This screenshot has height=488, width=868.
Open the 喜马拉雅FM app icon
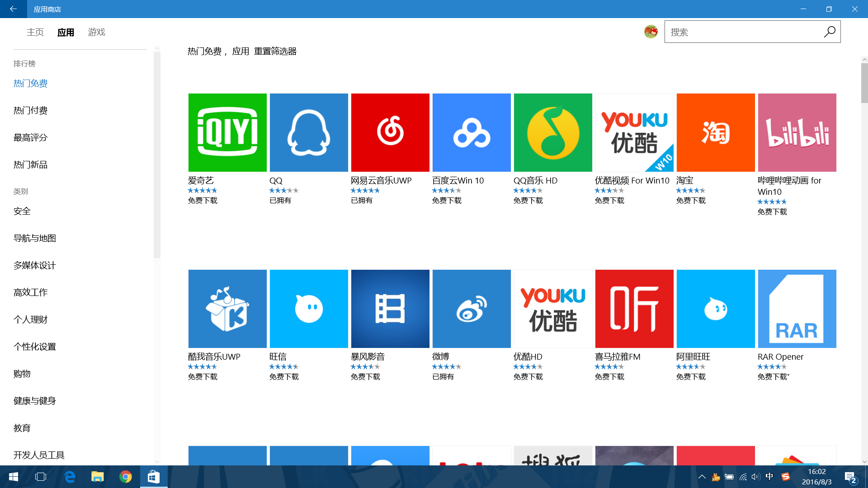tap(634, 309)
